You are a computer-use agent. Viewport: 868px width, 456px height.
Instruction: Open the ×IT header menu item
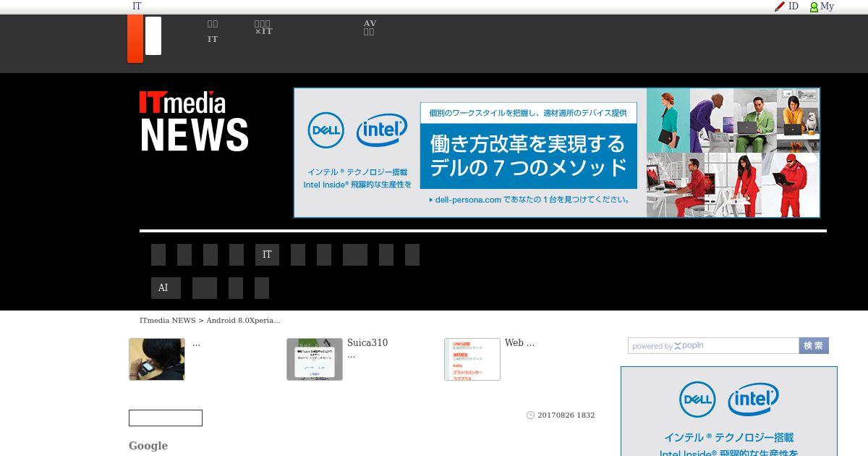(263, 28)
